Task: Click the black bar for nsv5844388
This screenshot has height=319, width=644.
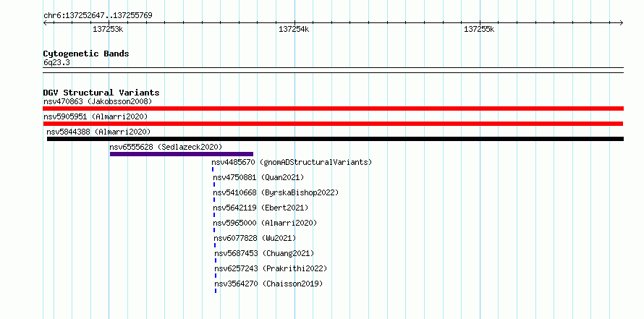Action: 335,139
